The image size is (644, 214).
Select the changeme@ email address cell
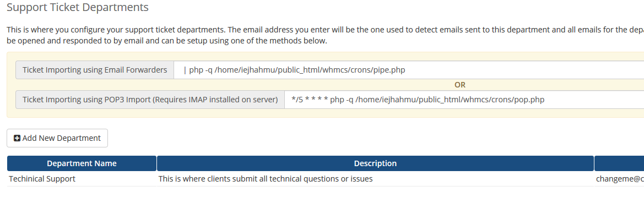[620, 179]
